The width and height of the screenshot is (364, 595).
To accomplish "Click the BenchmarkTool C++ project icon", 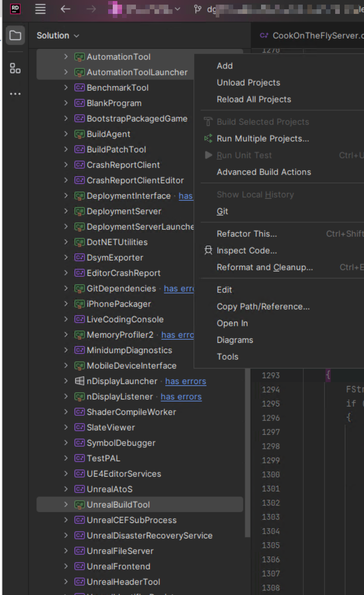I will point(79,87).
